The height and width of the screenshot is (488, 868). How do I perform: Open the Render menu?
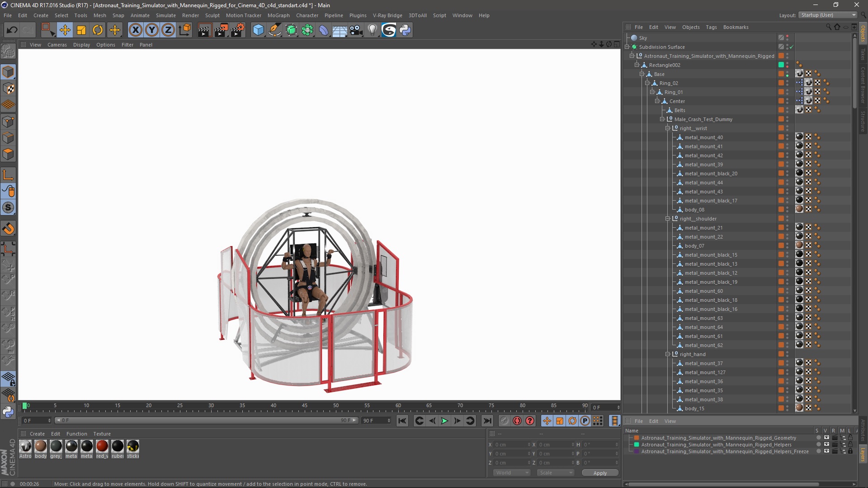[190, 15]
